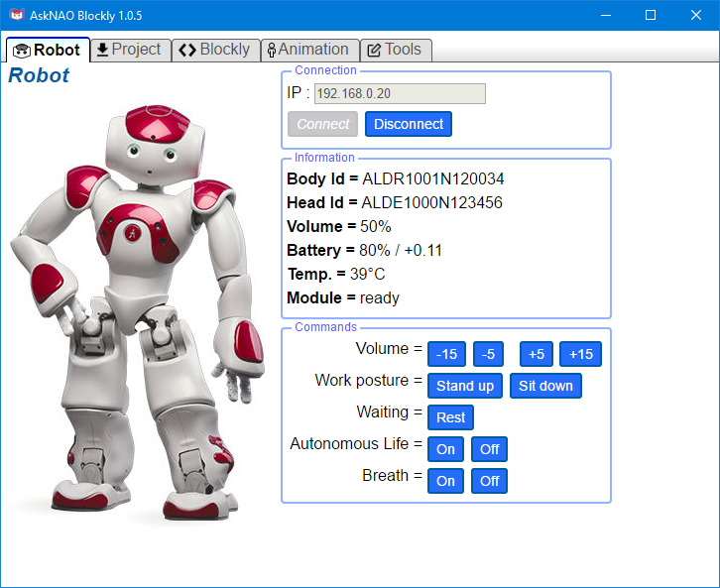Viewport: 720px width, 588px height.
Task: Open the Project tab
Action: point(129,50)
